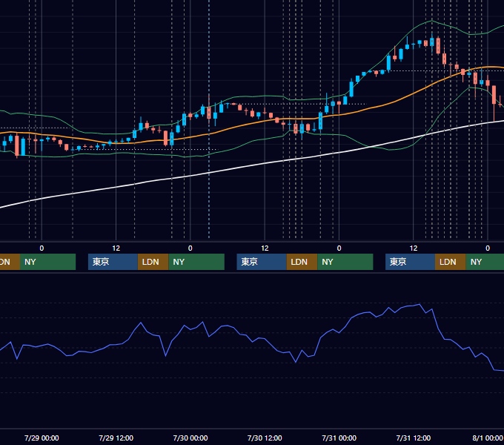
Task: Select the LDN block right of third 東京 block
Action: point(451,262)
